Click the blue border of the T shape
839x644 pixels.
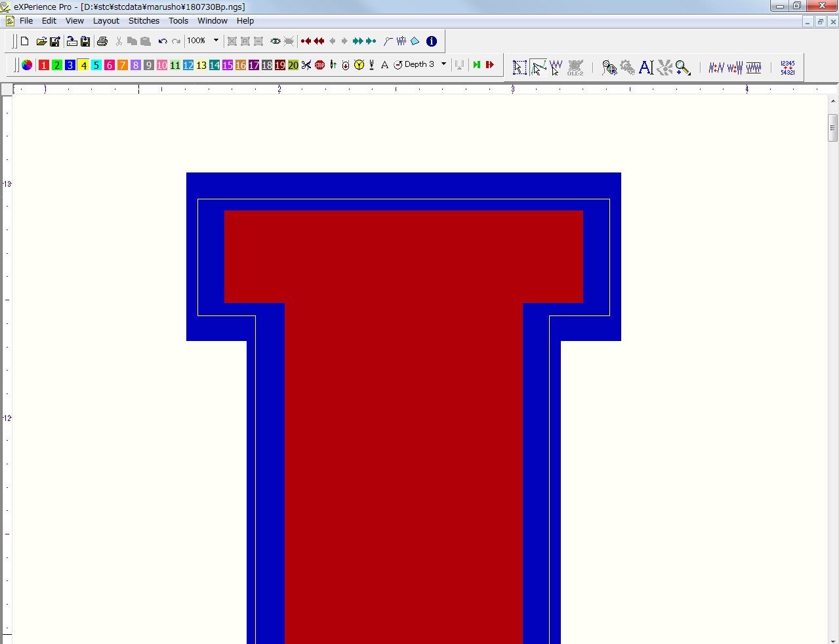[403, 186]
